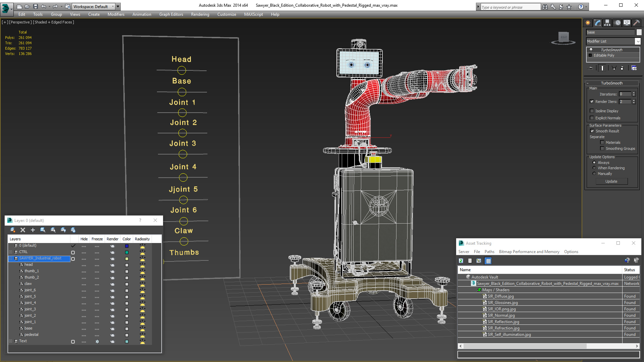Select the When Rendering update option
Image resolution: width=644 pixels, height=362 pixels.
tap(594, 168)
